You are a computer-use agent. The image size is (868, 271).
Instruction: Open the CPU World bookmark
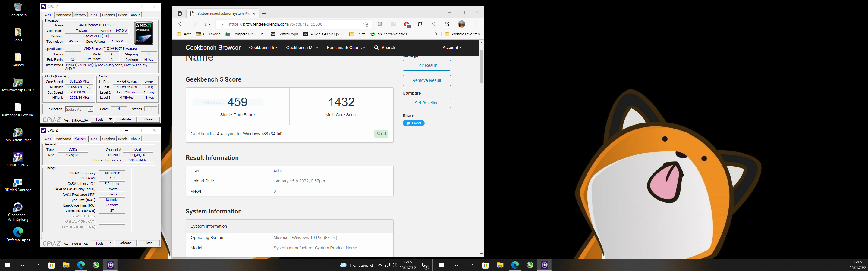(208, 34)
